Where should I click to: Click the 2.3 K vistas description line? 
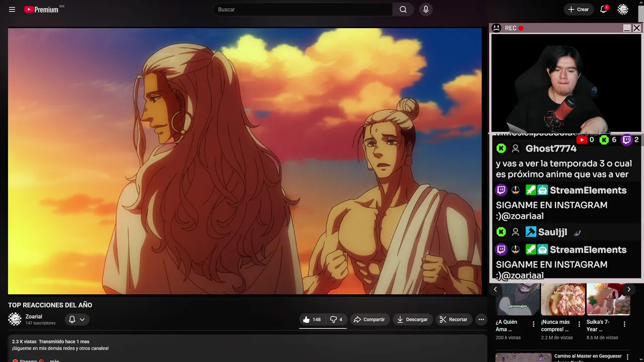50,341
